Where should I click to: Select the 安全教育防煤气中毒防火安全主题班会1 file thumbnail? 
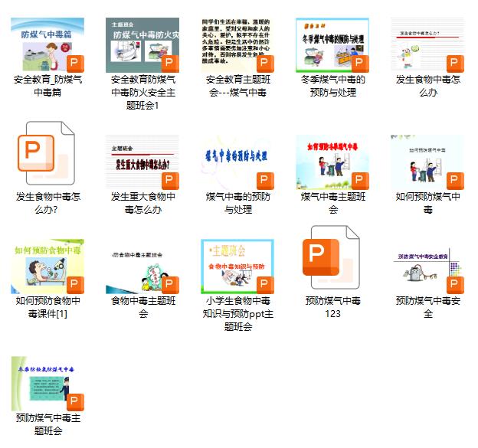[x=142, y=44]
